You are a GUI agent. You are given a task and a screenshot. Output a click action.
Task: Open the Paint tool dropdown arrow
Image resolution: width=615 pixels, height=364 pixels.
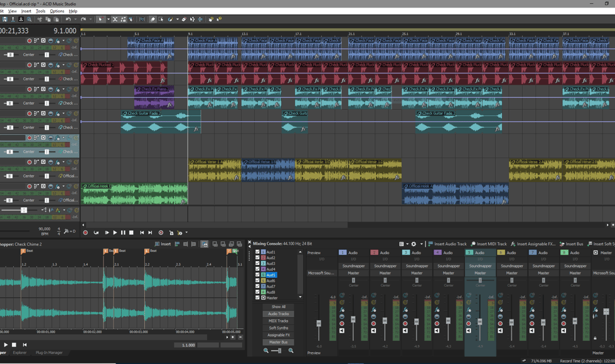178,19
